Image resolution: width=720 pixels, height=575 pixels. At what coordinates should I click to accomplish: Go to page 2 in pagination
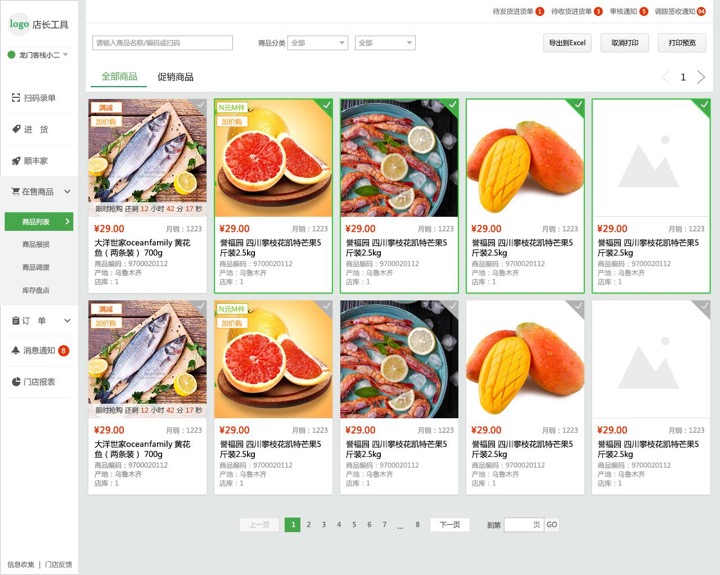309,524
